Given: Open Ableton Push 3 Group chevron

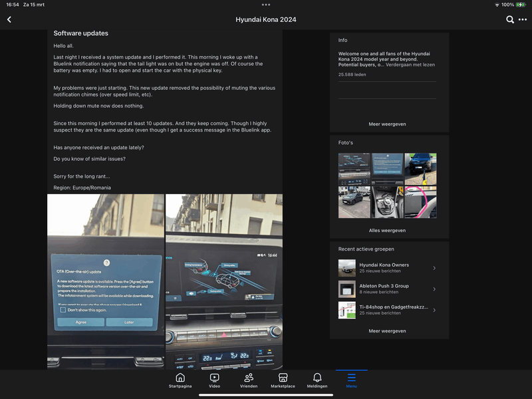Looking at the screenshot, I should tap(434, 289).
